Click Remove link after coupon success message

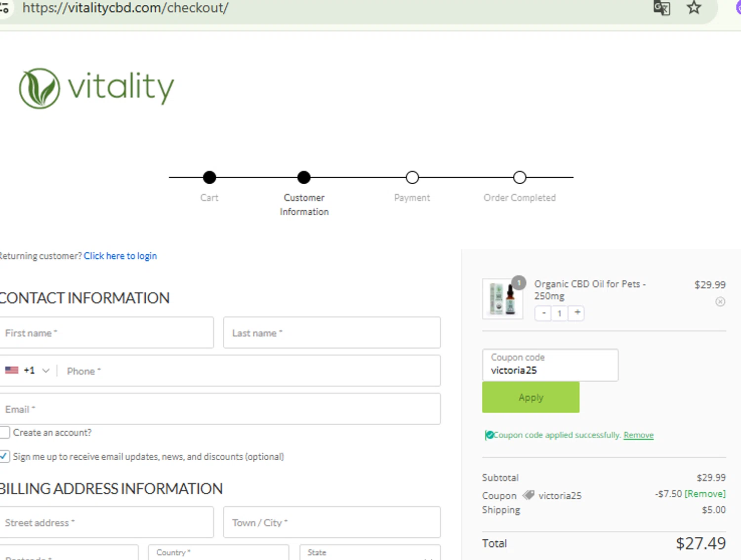pos(639,435)
